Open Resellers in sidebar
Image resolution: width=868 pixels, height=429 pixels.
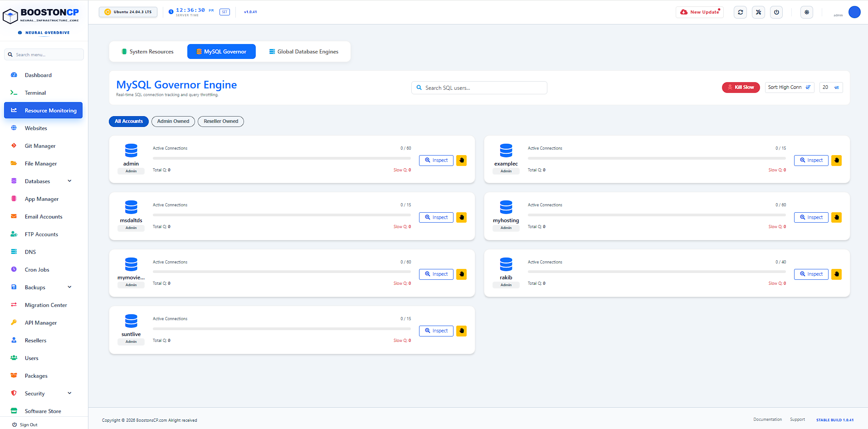[x=43, y=341]
